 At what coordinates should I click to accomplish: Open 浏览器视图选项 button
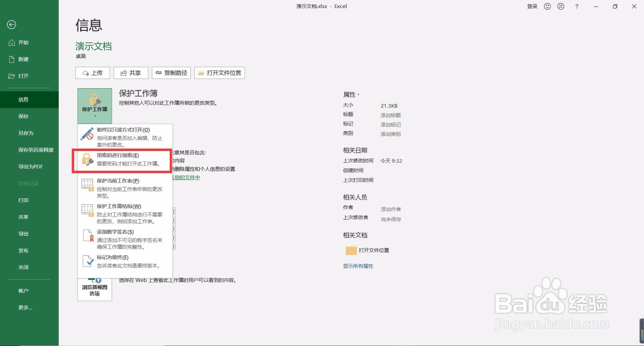[95, 289]
